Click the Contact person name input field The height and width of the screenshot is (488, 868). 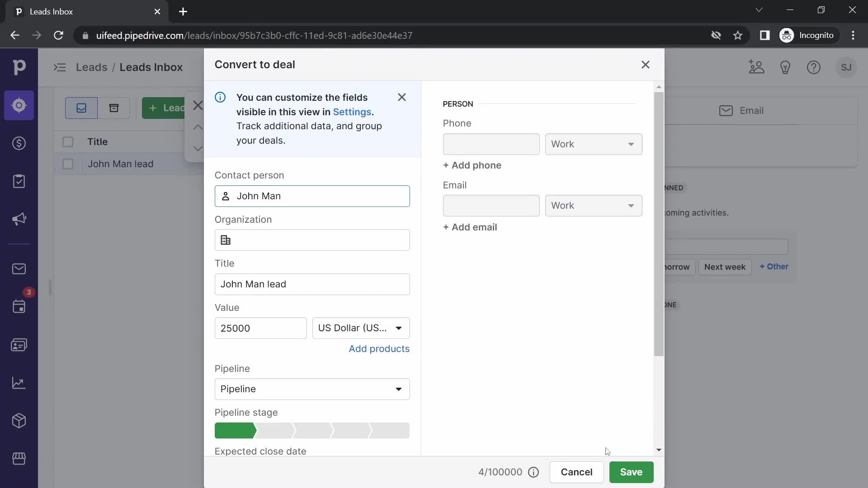(313, 196)
